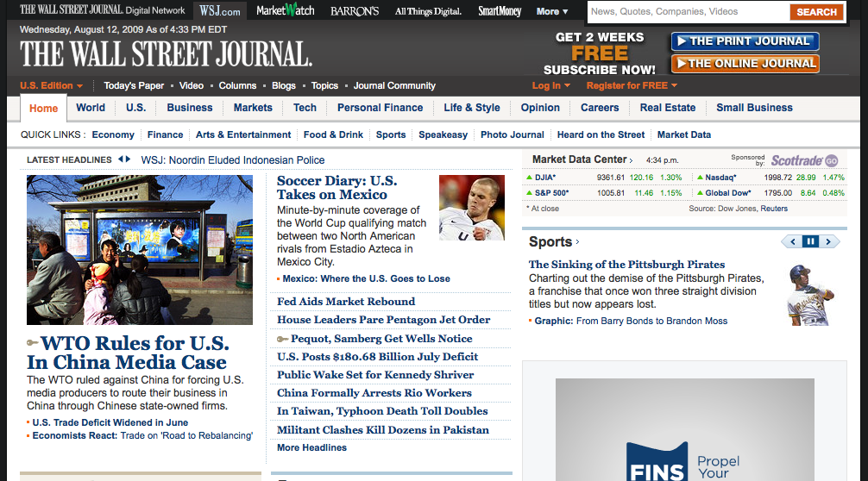This screenshot has width=868, height=481.
Task: Open the U.S. Edition dropdown
Action: pos(52,85)
